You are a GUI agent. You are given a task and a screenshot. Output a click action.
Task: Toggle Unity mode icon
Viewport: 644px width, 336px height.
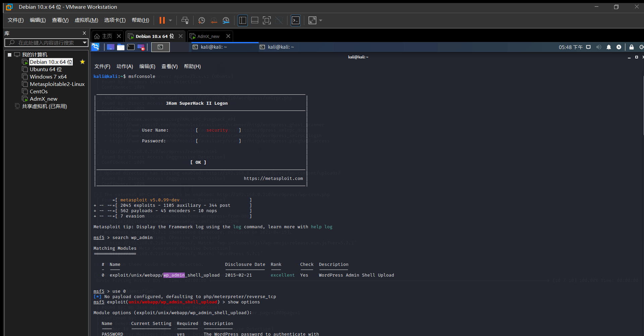tap(279, 20)
